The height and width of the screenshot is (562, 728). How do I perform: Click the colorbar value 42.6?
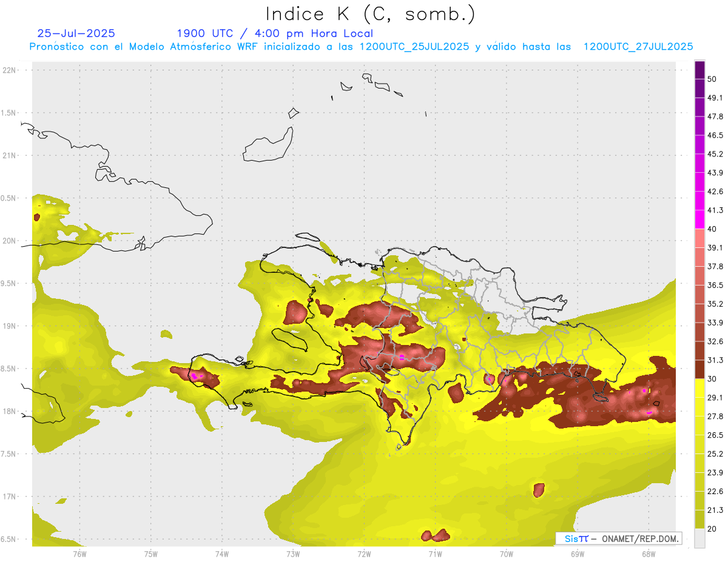tap(715, 192)
